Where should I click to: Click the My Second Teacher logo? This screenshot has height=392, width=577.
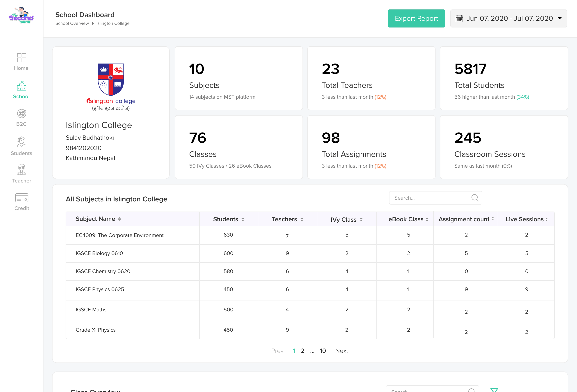click(x=21, y=15)
